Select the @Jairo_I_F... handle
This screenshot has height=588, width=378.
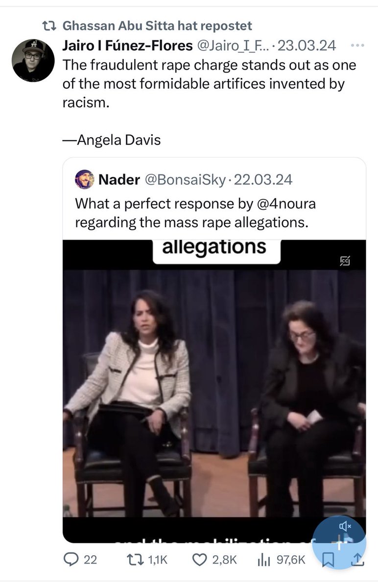[233, 46]
